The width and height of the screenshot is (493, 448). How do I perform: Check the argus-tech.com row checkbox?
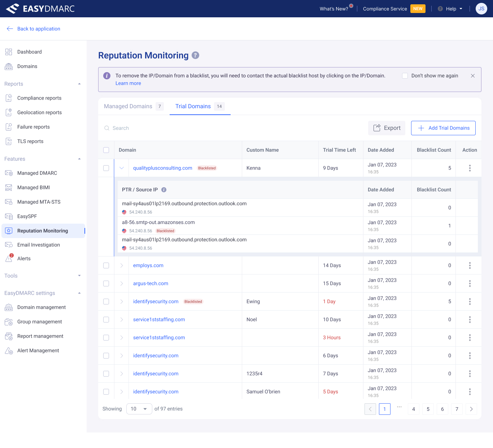[106, 284]
